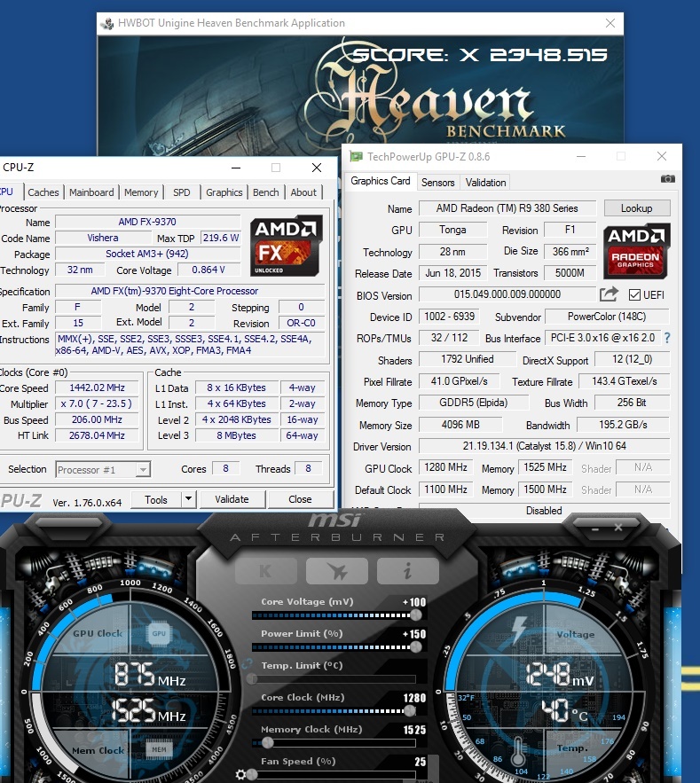Click the Max TDP '219.6 W' value
Image resolution: width=700 pixels, height=783 pixels.
[220, 238]
